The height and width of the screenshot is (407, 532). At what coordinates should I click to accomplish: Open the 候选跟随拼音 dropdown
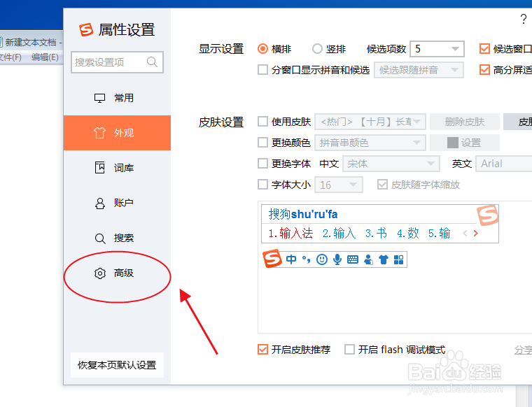(x=419, y=70)
